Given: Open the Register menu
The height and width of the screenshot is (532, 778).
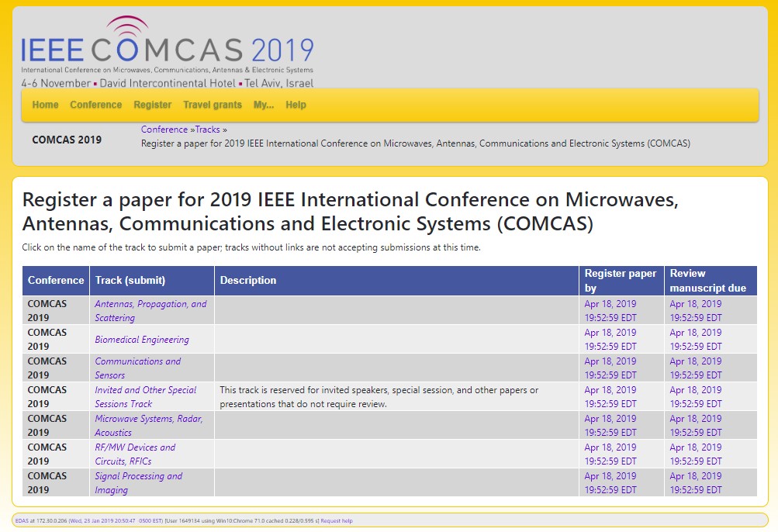Looking at the screenshot, I should (152, 105).
